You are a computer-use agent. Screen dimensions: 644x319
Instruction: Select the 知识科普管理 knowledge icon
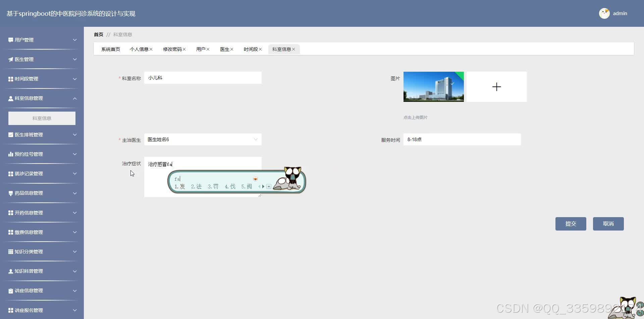click(x=10, y=271)
